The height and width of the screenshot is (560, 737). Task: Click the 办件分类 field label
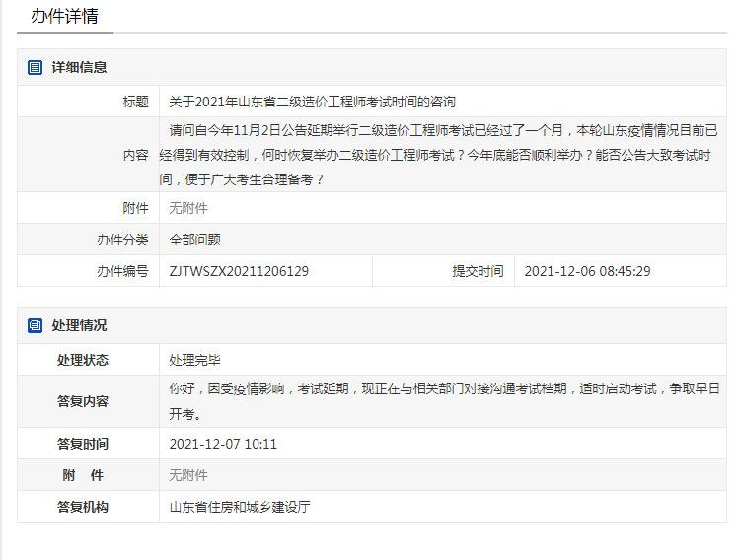coord(122,240)
